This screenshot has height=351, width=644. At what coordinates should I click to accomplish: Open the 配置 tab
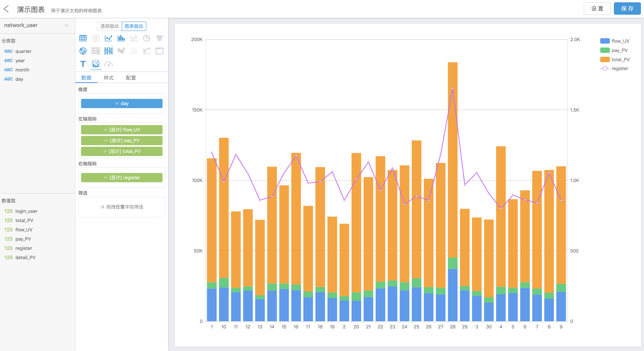coord(131,78)
